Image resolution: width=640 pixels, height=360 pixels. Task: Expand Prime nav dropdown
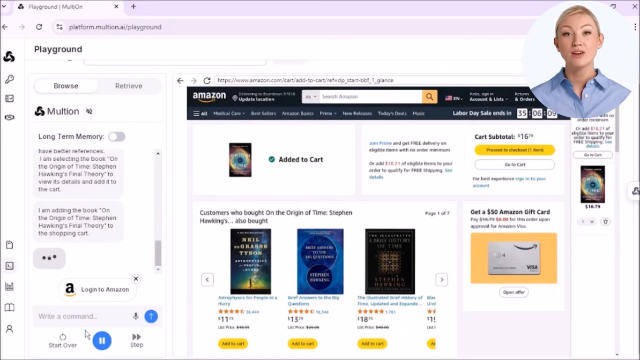pos(328,113)
